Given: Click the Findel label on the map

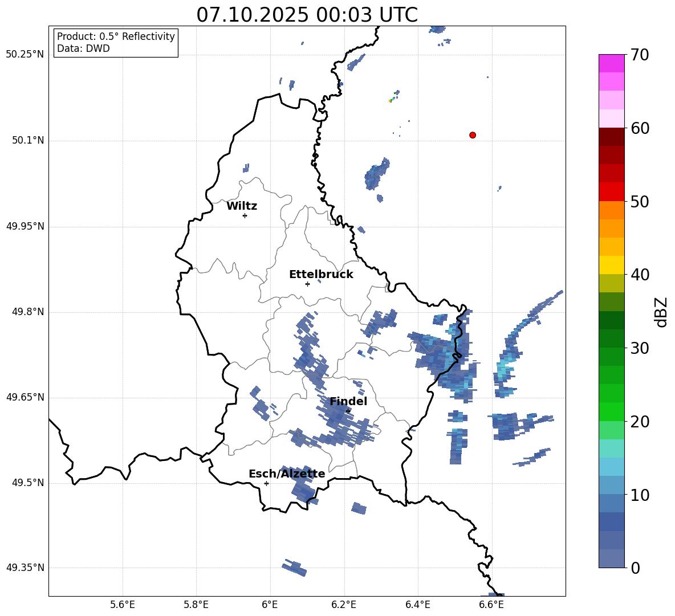Looking at the screenshot, I should pyautogui.click(x=348, y=401).
